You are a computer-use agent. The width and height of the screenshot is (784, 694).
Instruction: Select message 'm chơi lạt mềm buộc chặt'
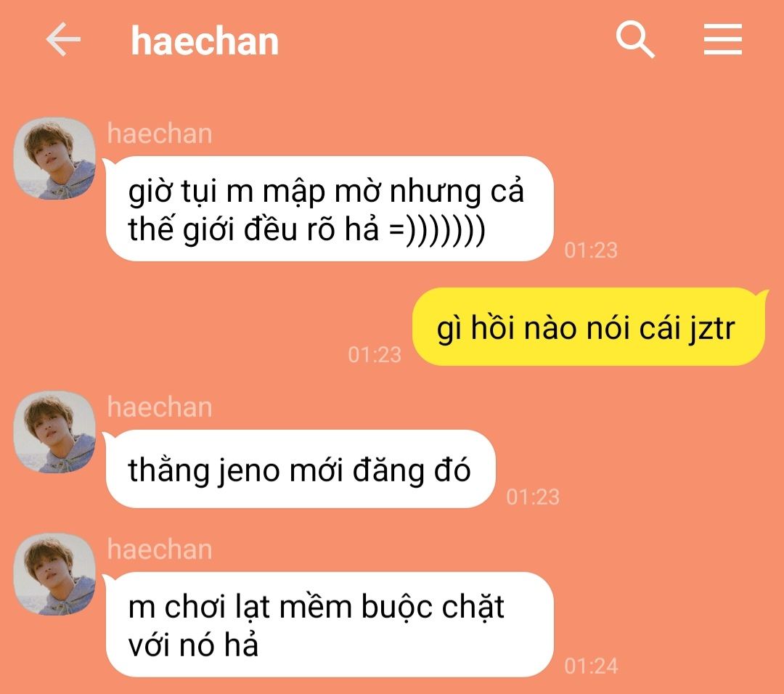[x=330, y=624]
